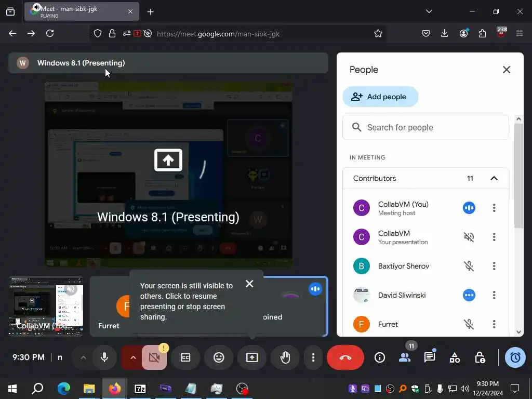Bookmark this page with star

click(378, 33)
